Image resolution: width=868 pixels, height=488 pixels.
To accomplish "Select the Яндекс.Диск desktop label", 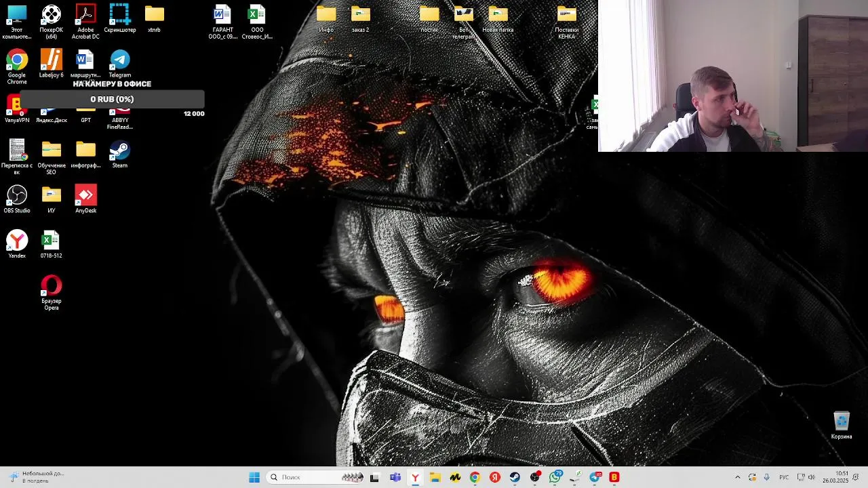I will (x=52, y=120).
